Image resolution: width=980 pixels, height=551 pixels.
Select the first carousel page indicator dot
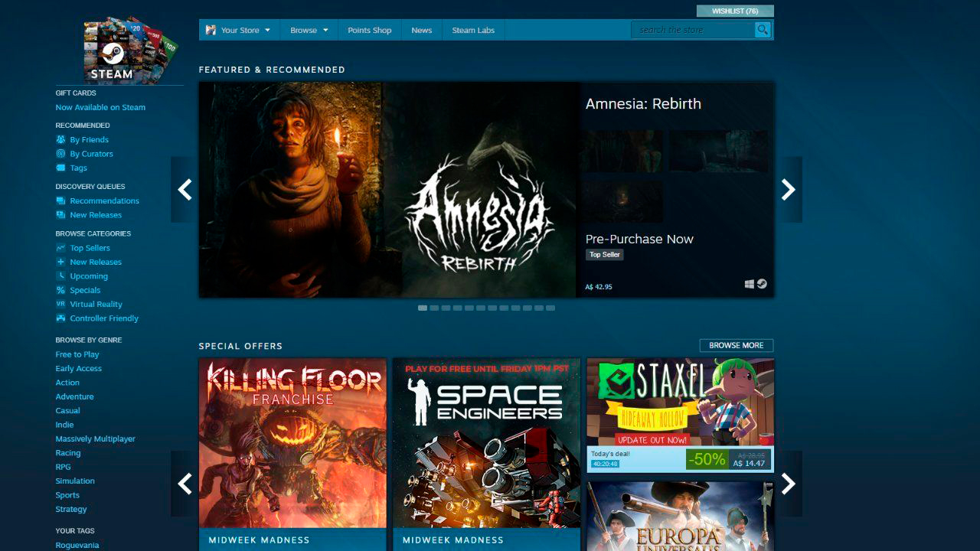click(x=423, y=308)
